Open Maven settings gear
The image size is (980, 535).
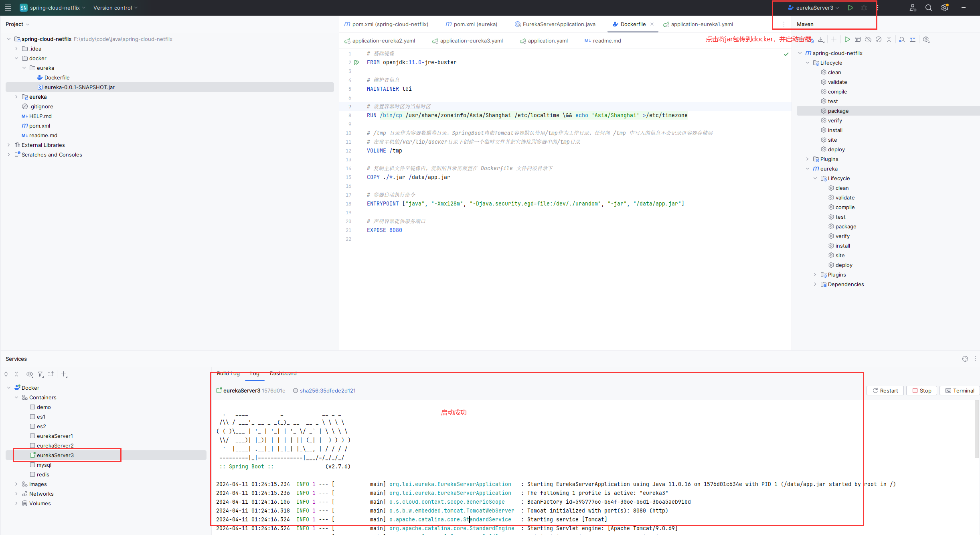point(926,39)
